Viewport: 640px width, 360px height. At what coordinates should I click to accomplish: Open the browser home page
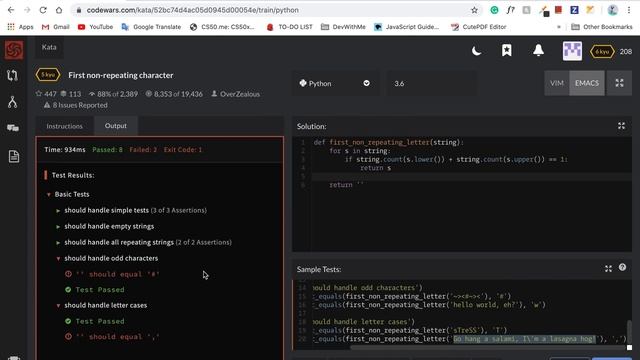[59, 10]
